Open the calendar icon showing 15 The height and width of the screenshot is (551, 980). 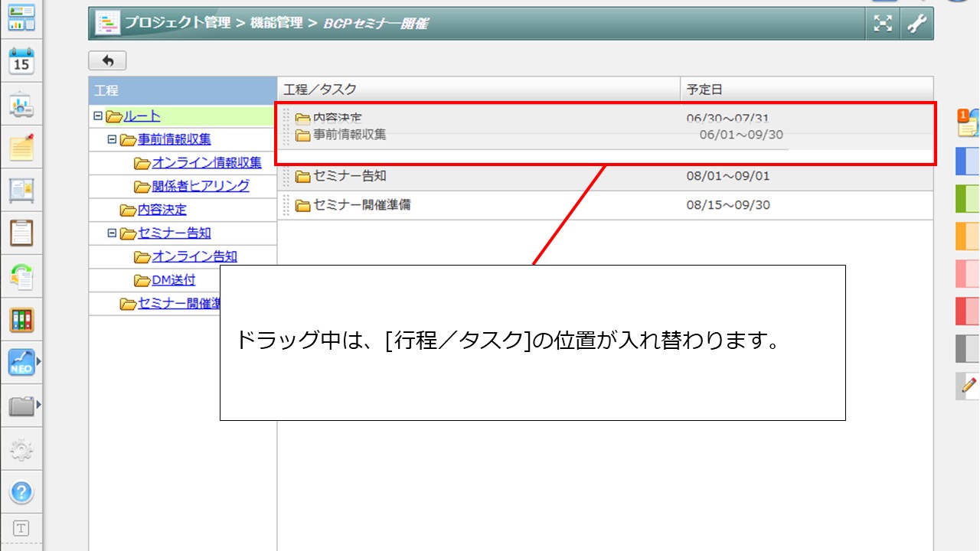[x=21, y=61]
